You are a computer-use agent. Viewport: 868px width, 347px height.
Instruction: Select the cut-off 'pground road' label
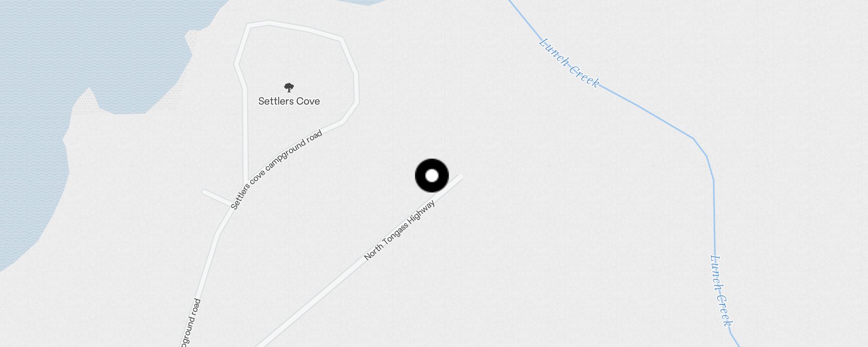(x=190, y=323)
